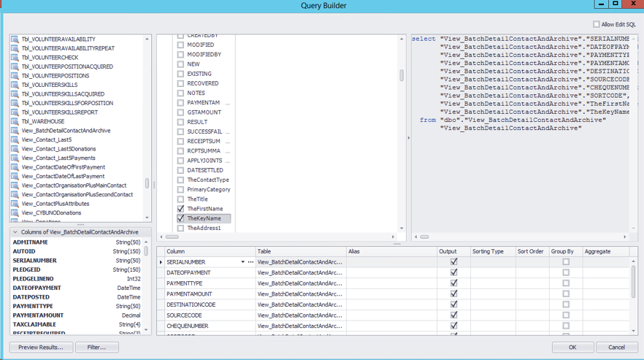Select View_BatchDetailContactAndArchive in the table list

pyautogui.click(x=66, y=131)
